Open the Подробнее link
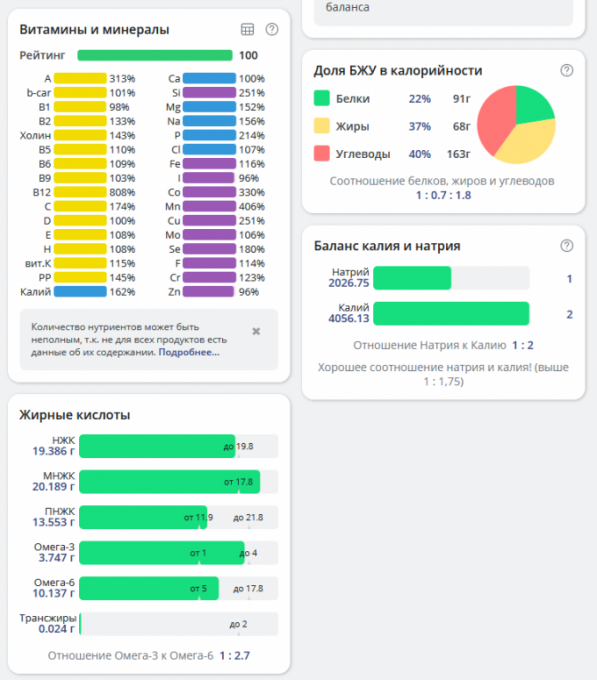Viewport: 597px width, 680px height. tap(189, 352)
